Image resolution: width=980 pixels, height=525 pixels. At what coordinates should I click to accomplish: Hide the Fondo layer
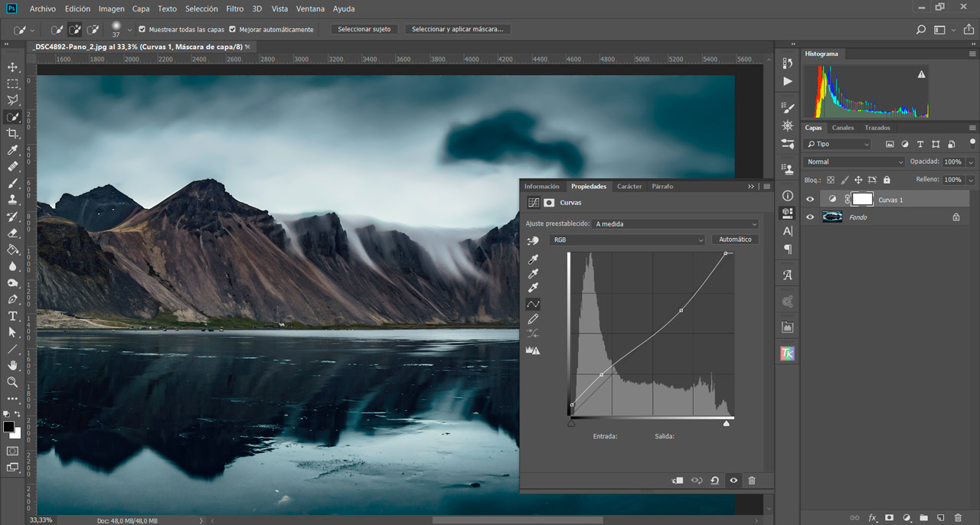click(809, 217)
